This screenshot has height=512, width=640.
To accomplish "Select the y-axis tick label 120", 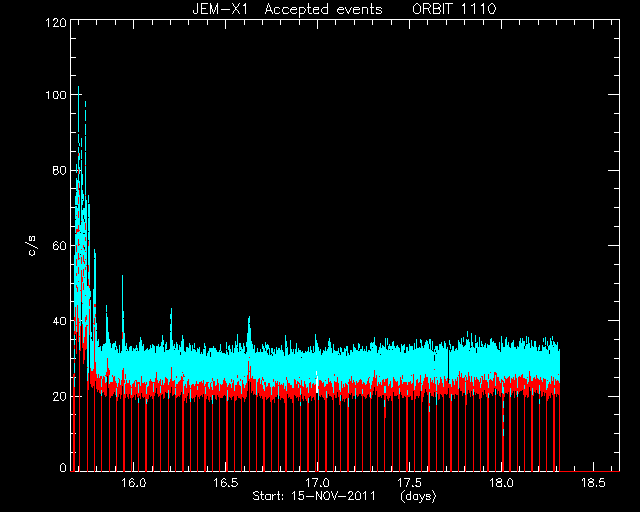I will pyautogui.click(x=56, y=22).
